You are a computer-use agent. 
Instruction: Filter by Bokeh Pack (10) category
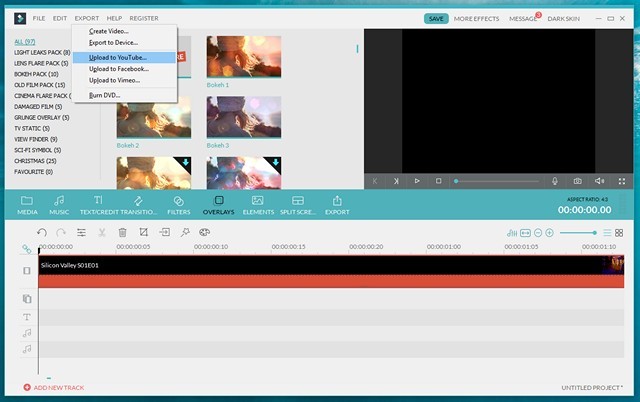36,74
